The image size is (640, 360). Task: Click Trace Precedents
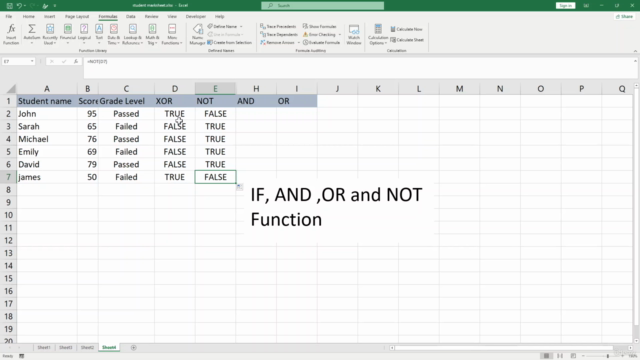[278, 26]
